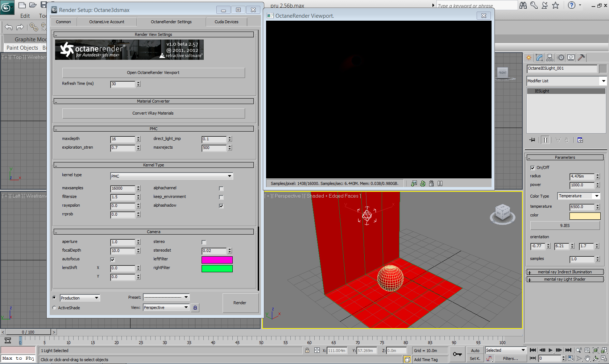Select the ActiveShade radio button

click(x=54, y=308)
